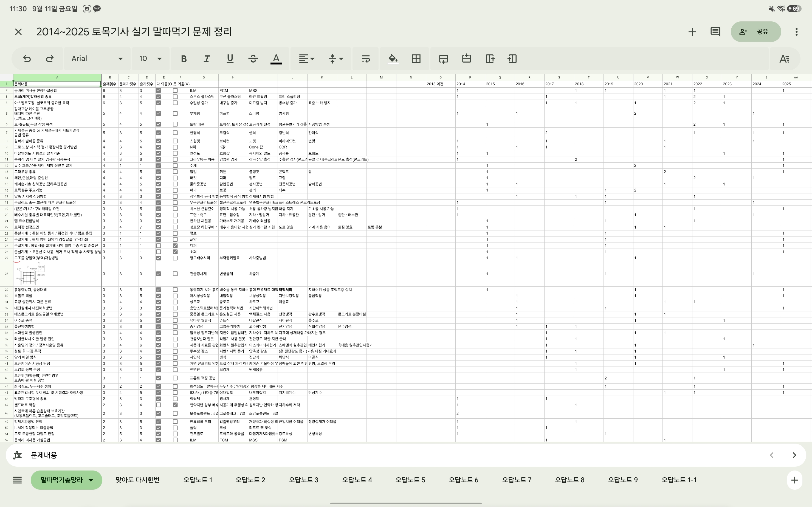Toggle text wrapping icon
Viewport: 812px width, 507px height.
(x=365, y=59)
